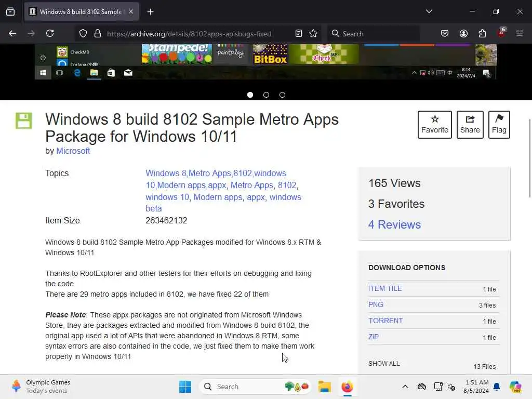Open taskbar clock 1:51 AM
Viewport: 532px width, 399px height.
click(x=476, y=387)
